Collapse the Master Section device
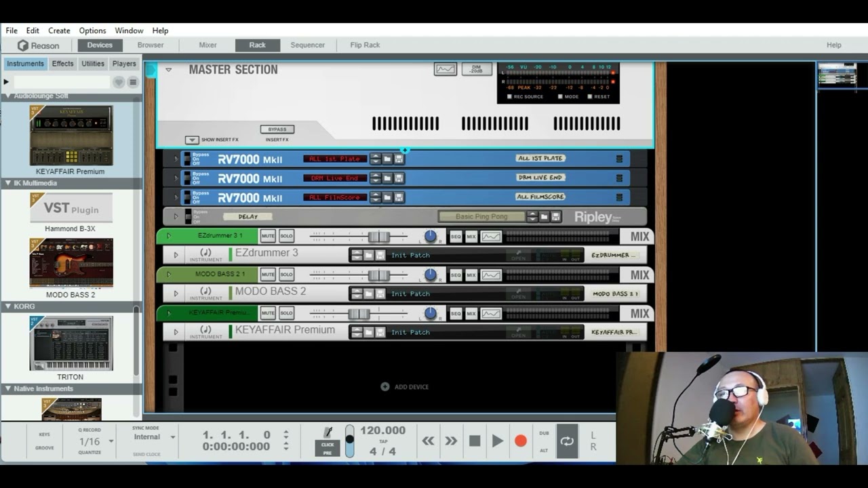This screenshot has height=488, width=868. [x=169, y=70]
